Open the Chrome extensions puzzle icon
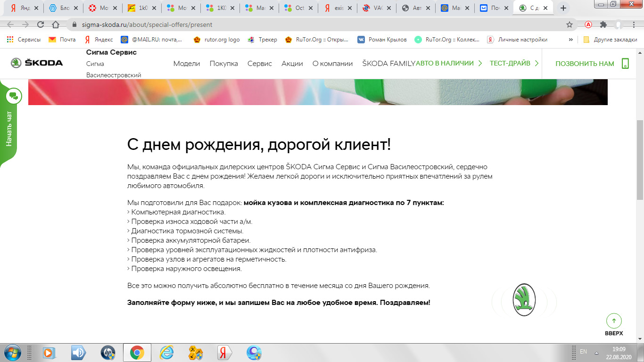 pos(603,25)
